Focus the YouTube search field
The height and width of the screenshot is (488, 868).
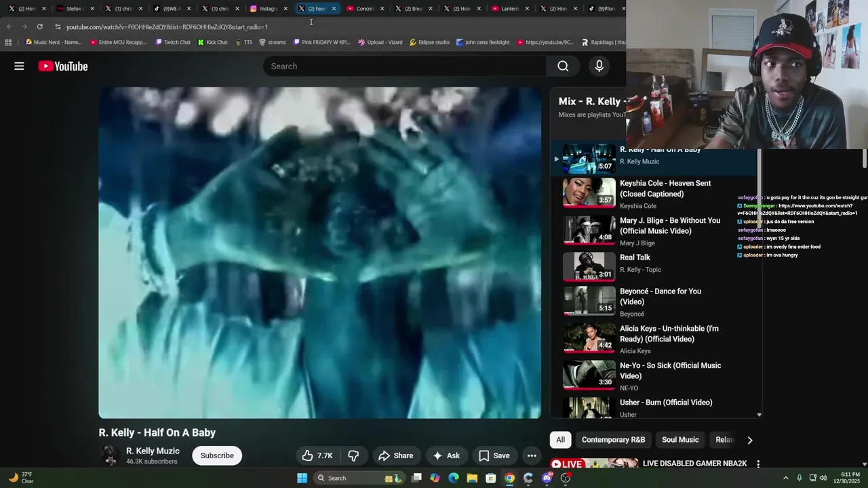[404, 66]
